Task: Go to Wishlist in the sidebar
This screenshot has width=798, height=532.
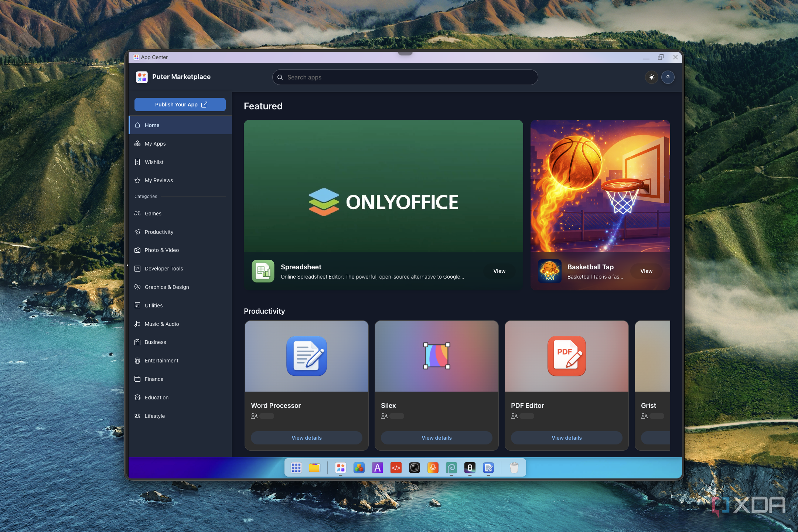Action: click(180, 162)
